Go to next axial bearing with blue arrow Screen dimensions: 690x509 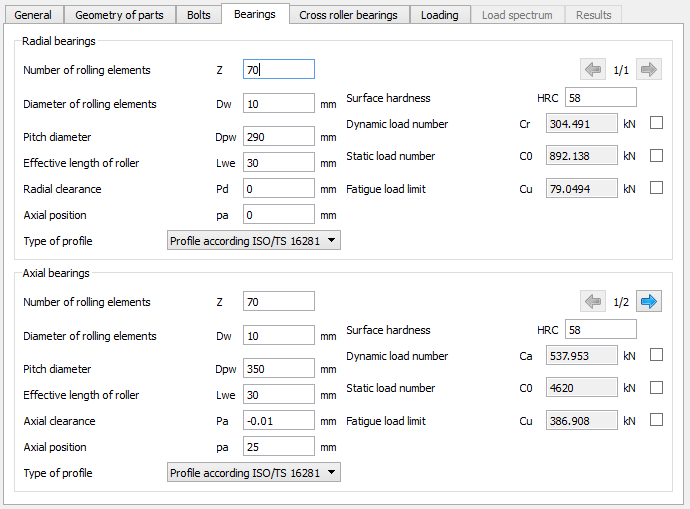coord(649,301)
